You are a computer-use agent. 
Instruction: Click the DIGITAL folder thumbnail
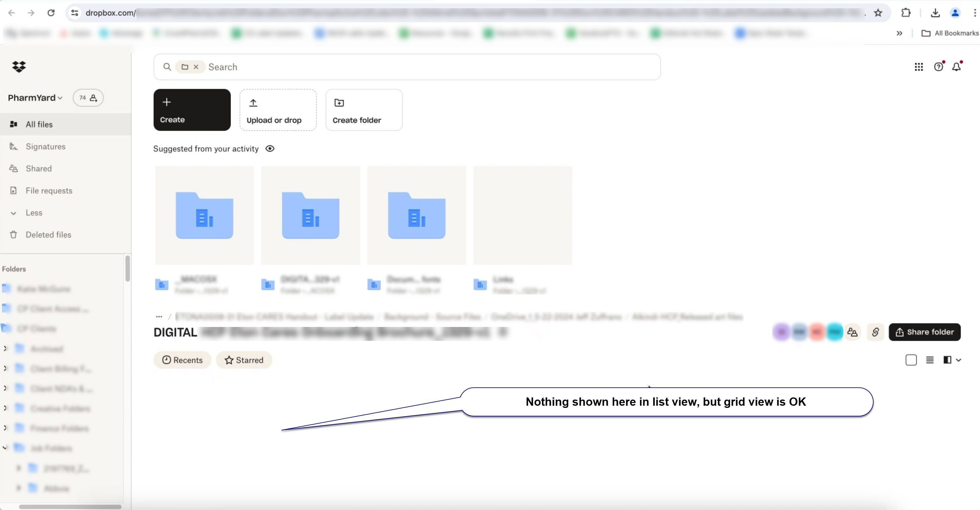(310, 214)
